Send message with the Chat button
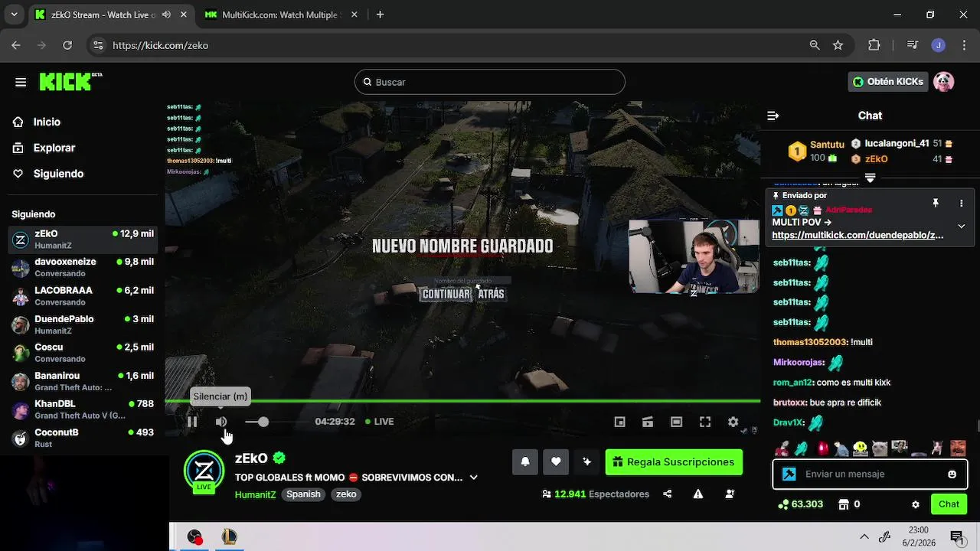 (x=949, y=504)
